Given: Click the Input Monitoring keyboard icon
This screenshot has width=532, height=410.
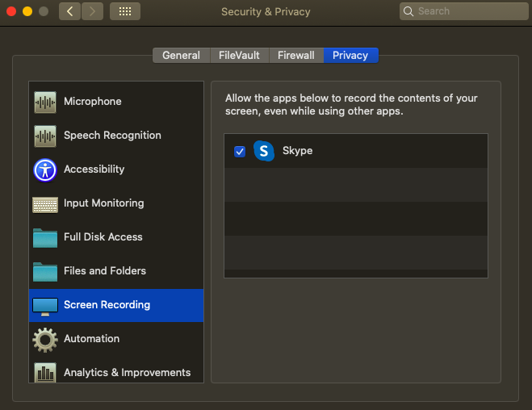Looking at the screenshot, I should (x=45, y=203).
